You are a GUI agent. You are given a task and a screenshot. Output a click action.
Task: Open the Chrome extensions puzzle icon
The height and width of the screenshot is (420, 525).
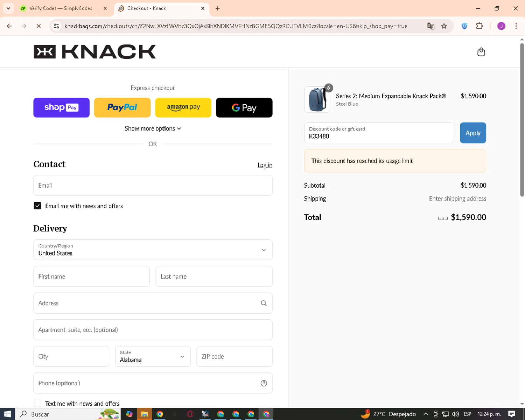click(x=479, y=26)
